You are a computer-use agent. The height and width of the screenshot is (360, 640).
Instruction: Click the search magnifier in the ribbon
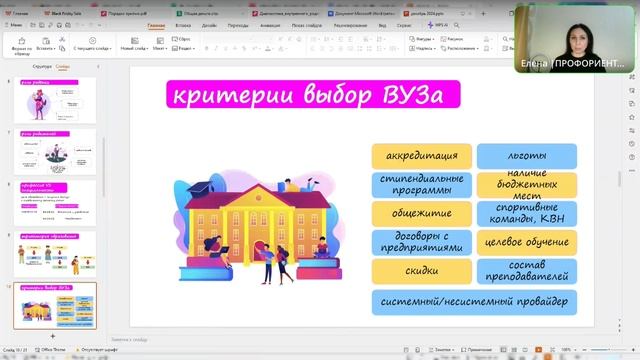pos(457,25)
